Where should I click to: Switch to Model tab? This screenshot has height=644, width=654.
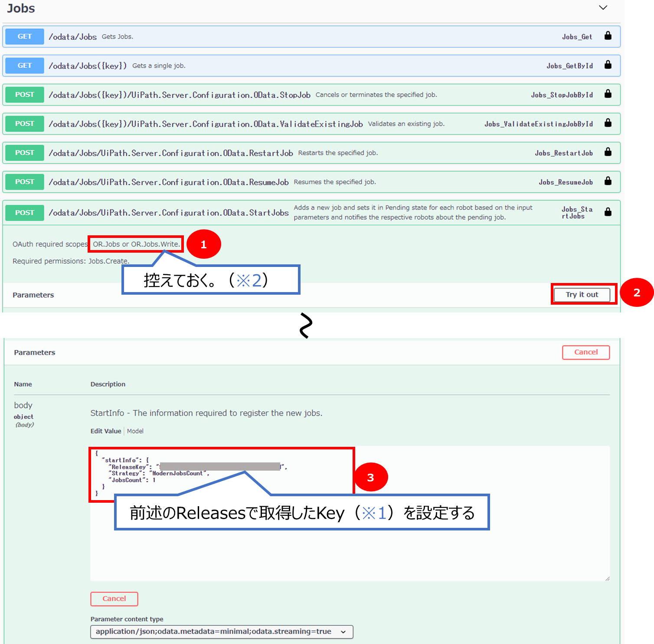click(135, 431)
